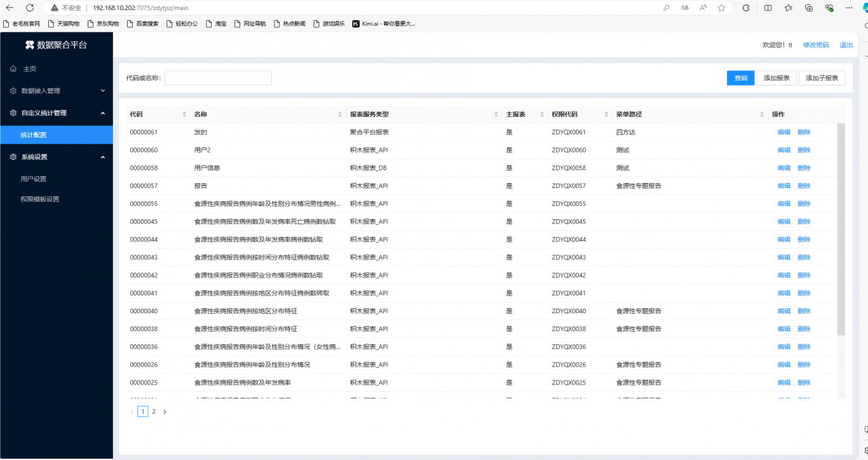
Task: Click the 主页 home icon in sidebar
Action: pyautogui.click(x=13, y=69)
